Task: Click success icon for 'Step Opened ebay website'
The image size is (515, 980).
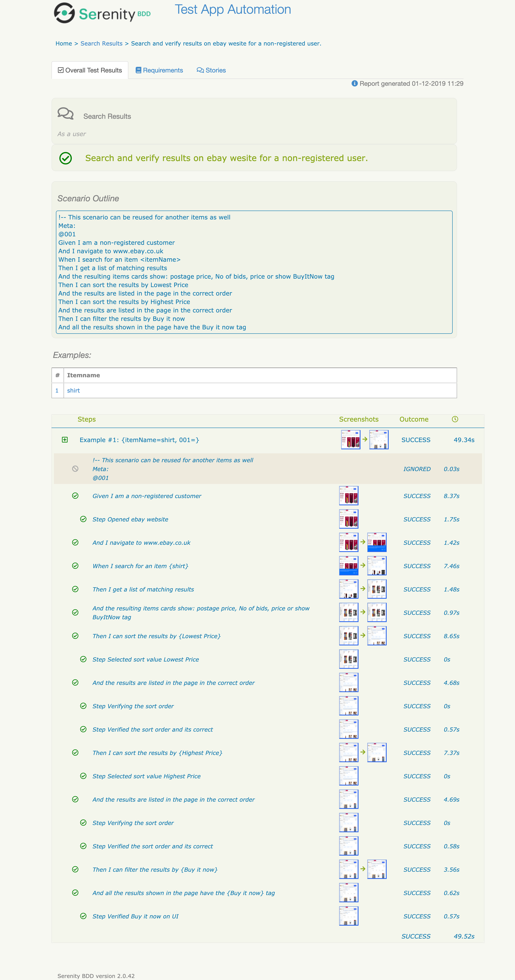Action: tap(83, 519)
